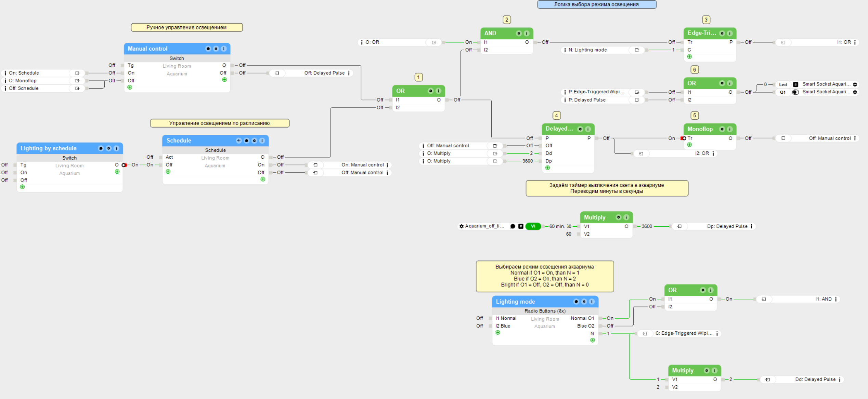The height and width of the screenshot is (399, 868).
Task: Expand more inputs on Schedule block
Action: 168,172
